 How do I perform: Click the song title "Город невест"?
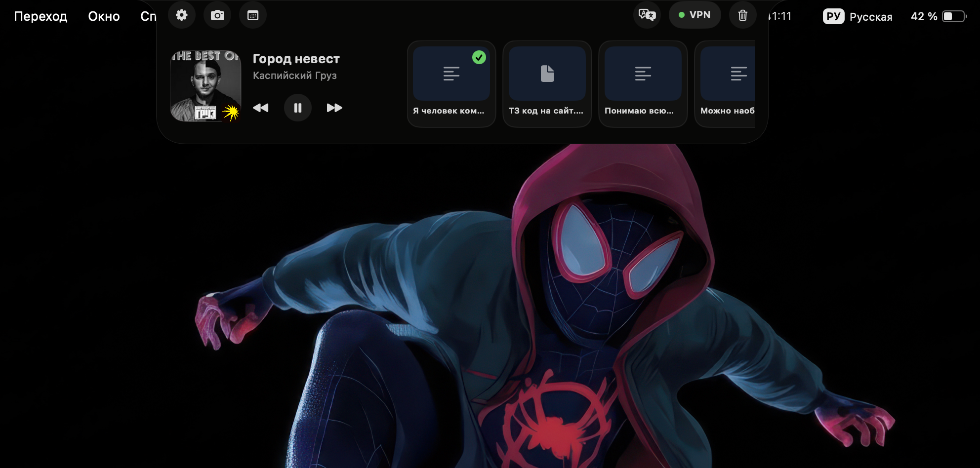[296, 59]
